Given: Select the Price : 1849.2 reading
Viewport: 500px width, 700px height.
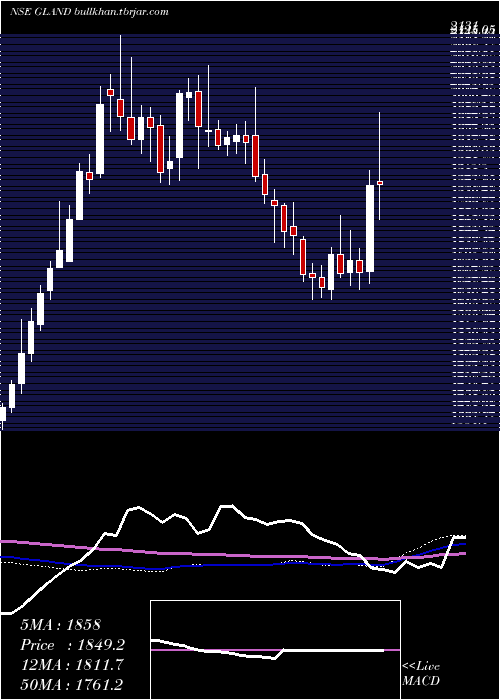Looking at the screenshot, I should tap(72, 645).
